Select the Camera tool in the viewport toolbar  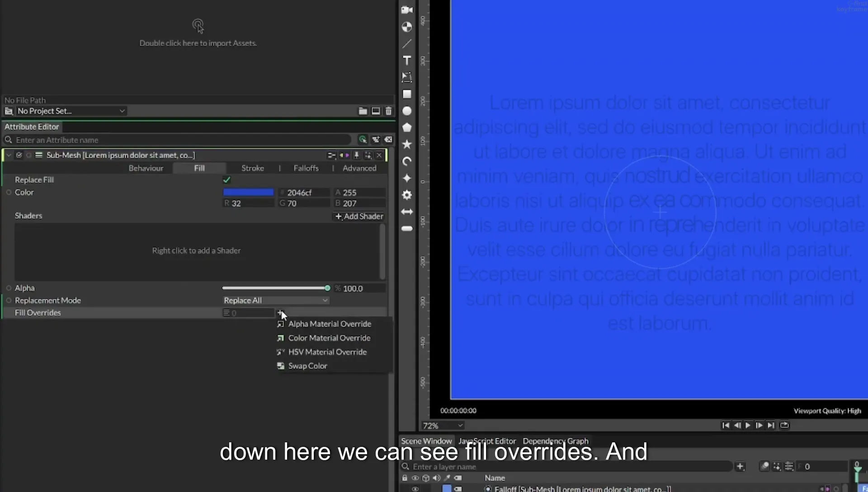(x=407, y=10)
